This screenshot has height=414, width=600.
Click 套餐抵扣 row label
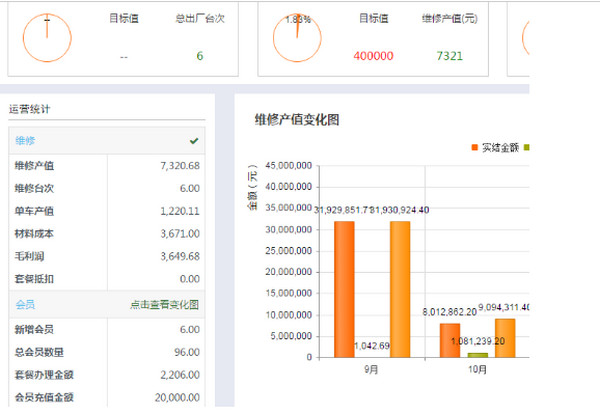click(34, 279)
